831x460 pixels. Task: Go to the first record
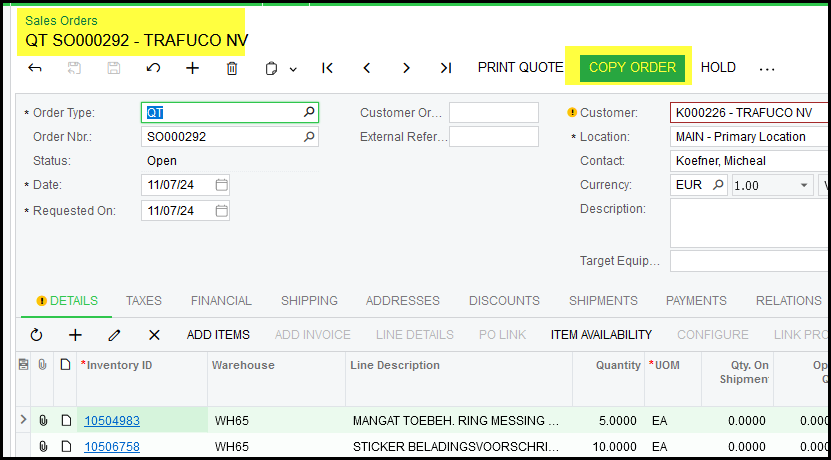click(327, 68)
